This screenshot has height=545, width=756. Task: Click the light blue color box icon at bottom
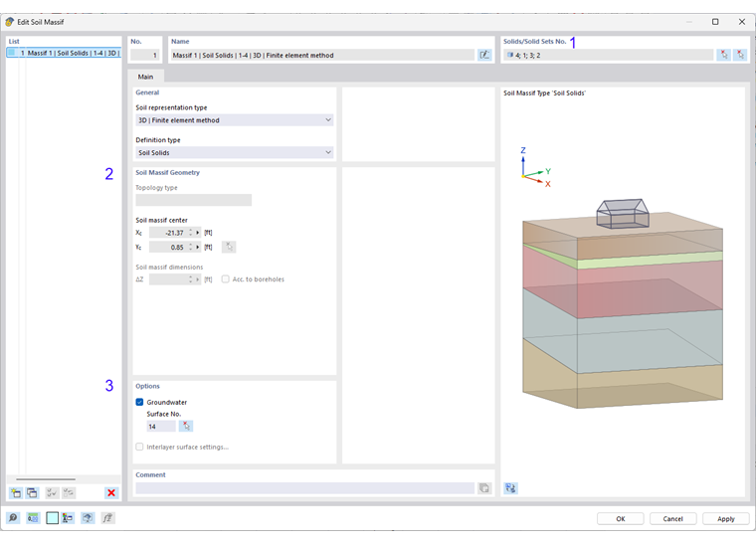coord(52,518)
